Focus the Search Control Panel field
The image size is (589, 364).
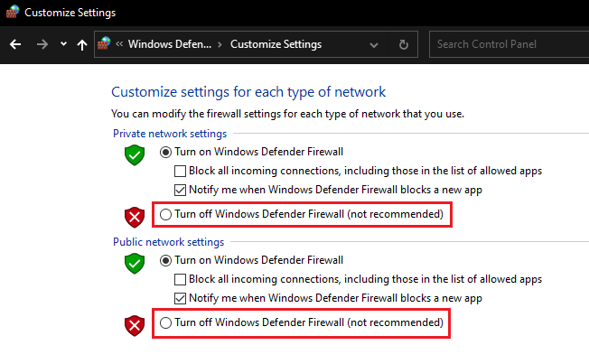click(506, 43)
